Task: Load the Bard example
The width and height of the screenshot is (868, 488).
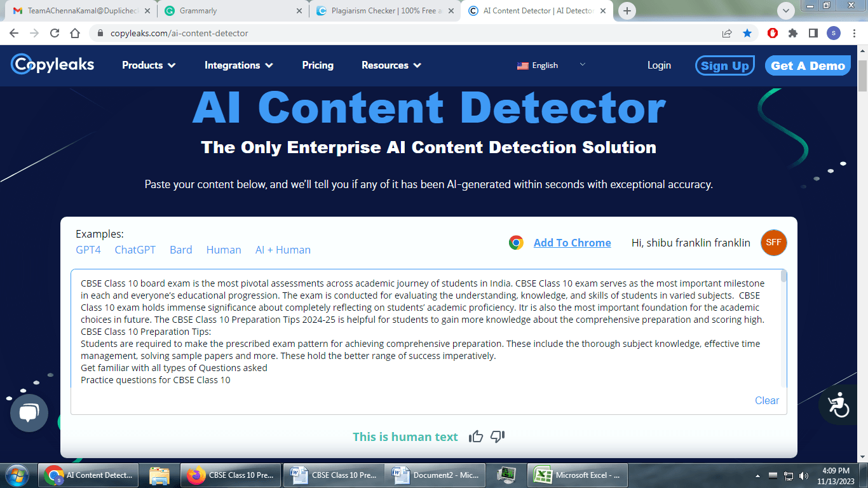Action: 181,250
